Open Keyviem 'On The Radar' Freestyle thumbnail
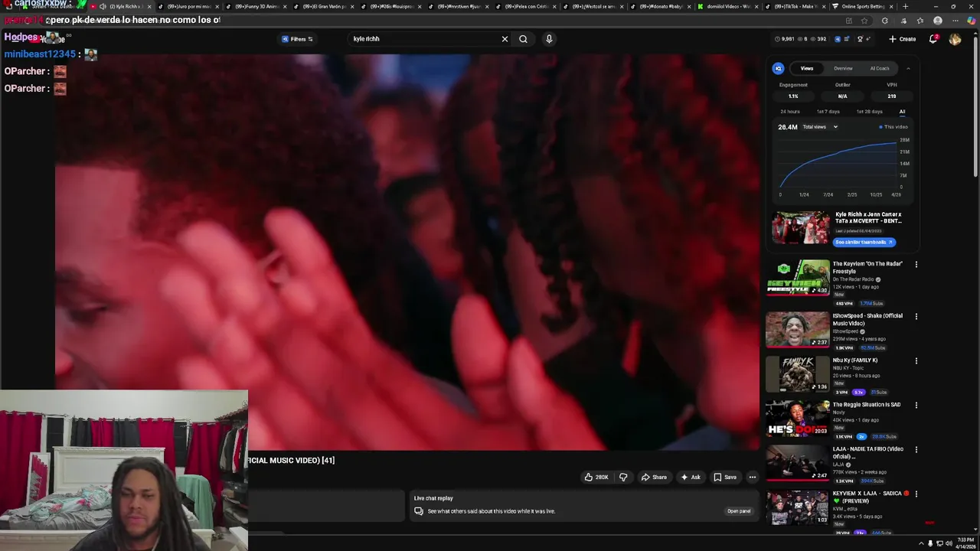Screen dimensions: 980x551 (798, 278)
